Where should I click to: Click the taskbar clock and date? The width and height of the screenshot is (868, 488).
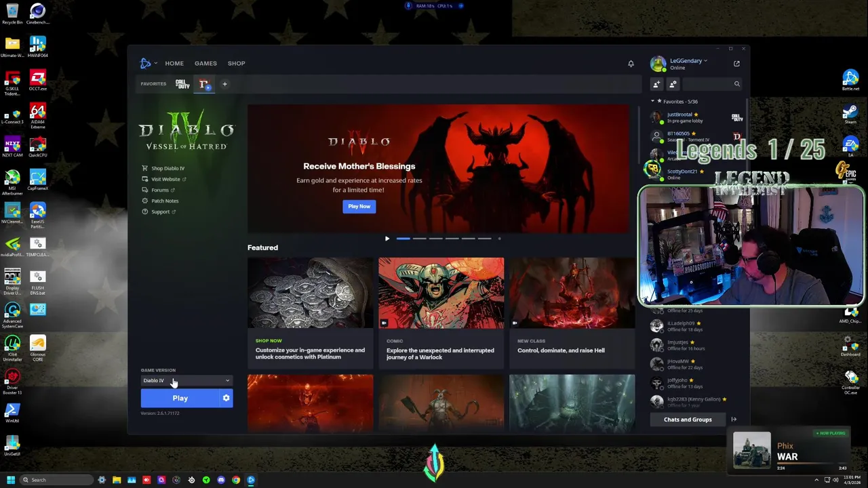coord(852,480)
